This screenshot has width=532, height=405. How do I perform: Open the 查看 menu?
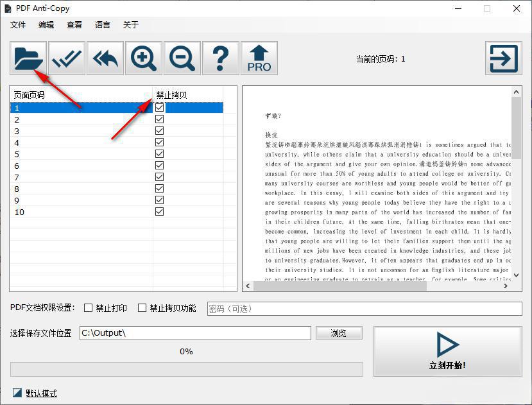73,24
